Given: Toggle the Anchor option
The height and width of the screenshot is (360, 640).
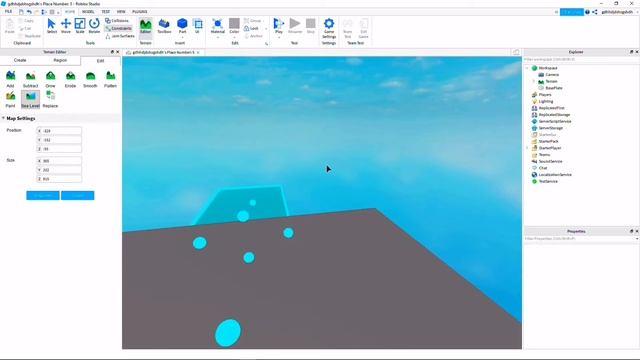Looking at the screenshot, I should coord(253,36).
